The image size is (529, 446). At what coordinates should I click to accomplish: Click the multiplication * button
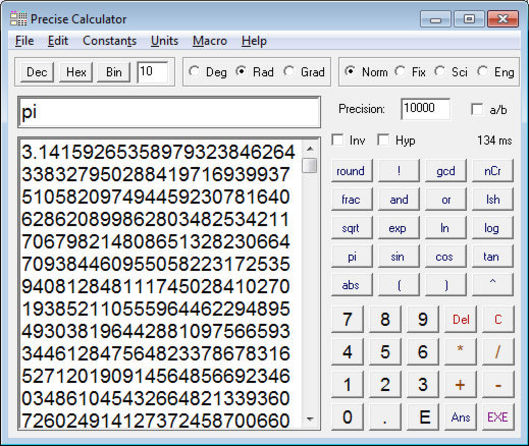[x=460, y=352]
